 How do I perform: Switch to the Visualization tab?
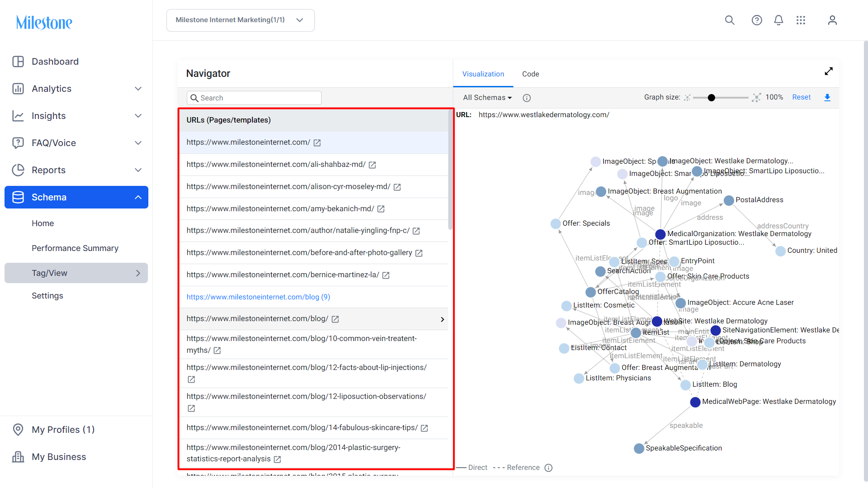point(483,74)
